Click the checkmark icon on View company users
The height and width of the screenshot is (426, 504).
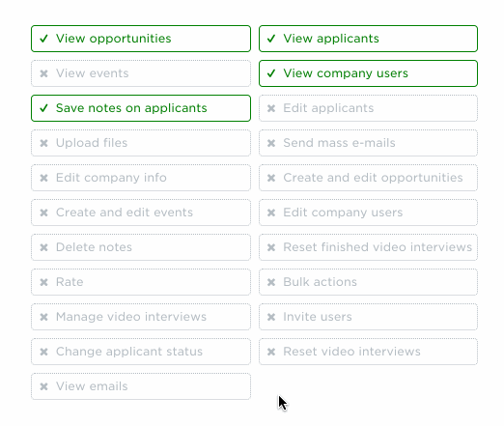(271, 73)
